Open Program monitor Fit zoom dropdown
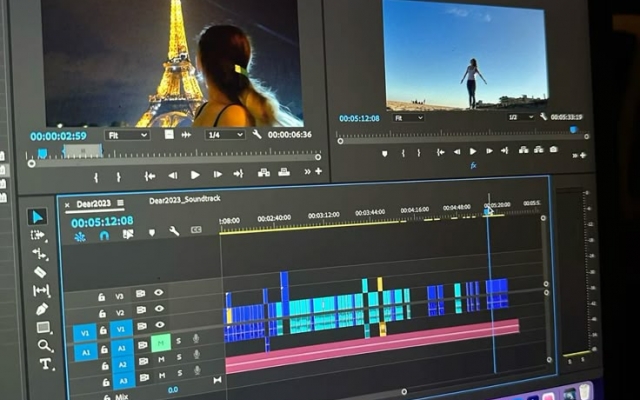This screenshot has width=640, height=400. tap(408, 118)
